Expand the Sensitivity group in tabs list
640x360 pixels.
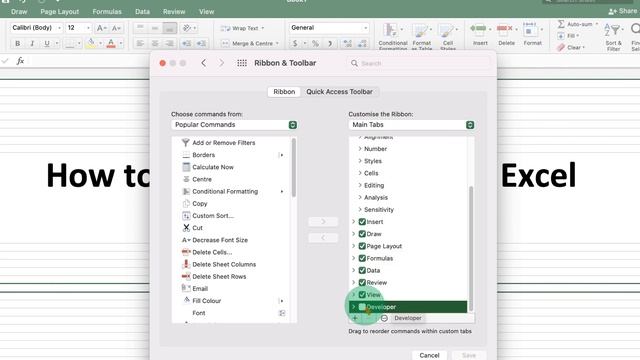[360, 210]
